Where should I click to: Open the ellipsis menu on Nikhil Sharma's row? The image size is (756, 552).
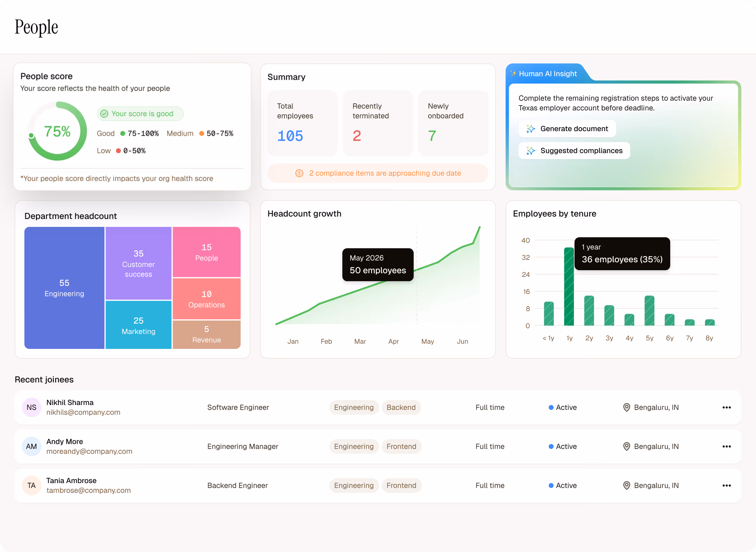(x=727, y=407)
